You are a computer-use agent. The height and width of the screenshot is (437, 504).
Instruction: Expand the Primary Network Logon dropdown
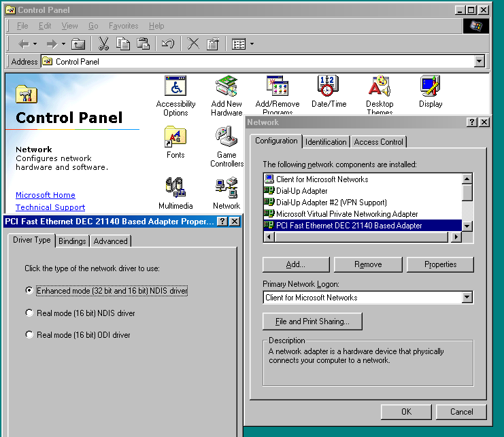(x=467, y=297)
